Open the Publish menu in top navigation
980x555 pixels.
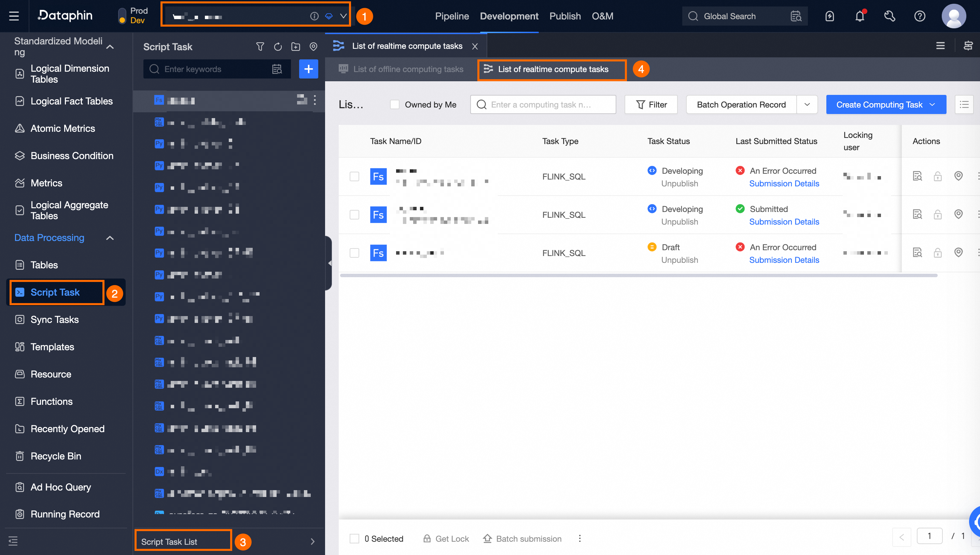[565, 16]
